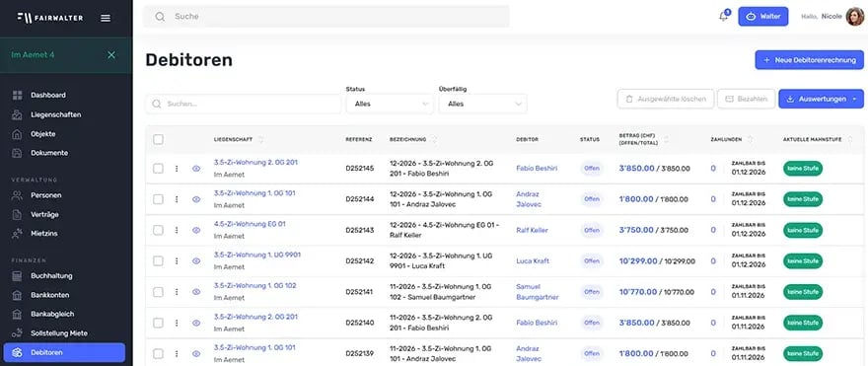
Task: Click the Bezahlen button
Action: point(746,99)
